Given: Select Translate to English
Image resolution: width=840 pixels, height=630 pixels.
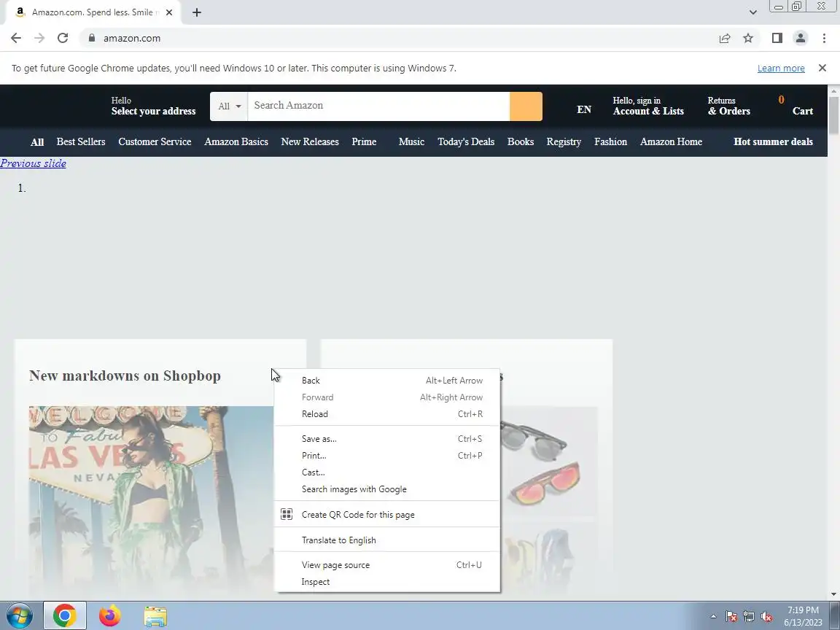Looking at the screenshot, I should (x=386, y=540).
